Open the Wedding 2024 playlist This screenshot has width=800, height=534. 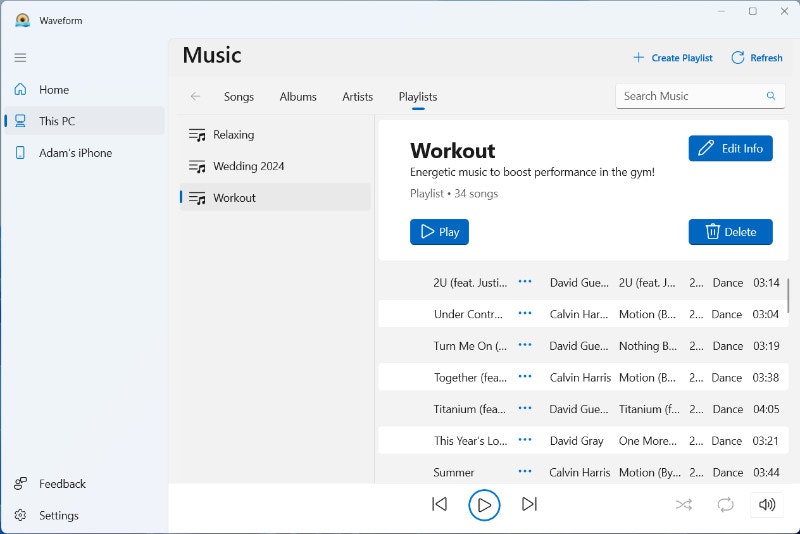(276, 166)
